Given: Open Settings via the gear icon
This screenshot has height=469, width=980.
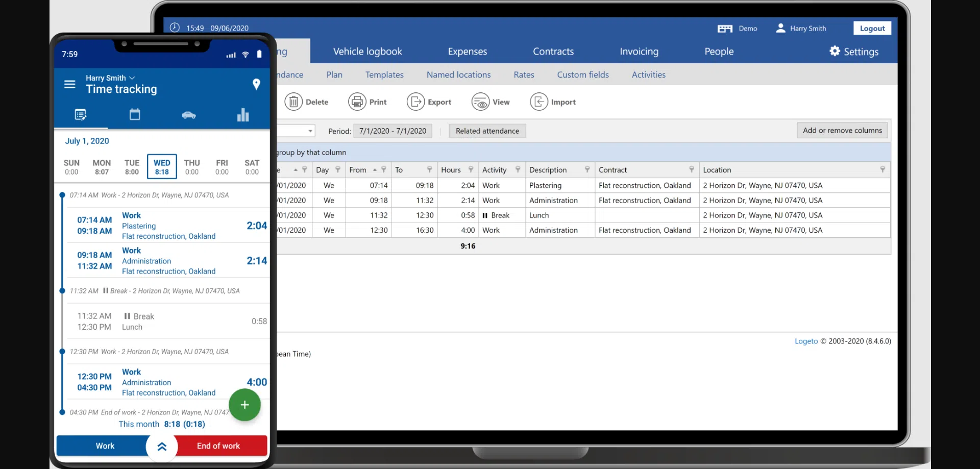Looking at the screenshot, I should (x=835, y=51).
